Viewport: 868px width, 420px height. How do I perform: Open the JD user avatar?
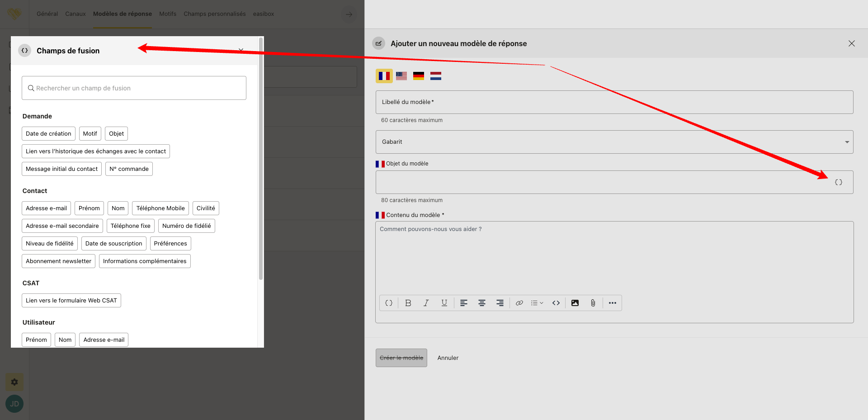click(14, 404)
